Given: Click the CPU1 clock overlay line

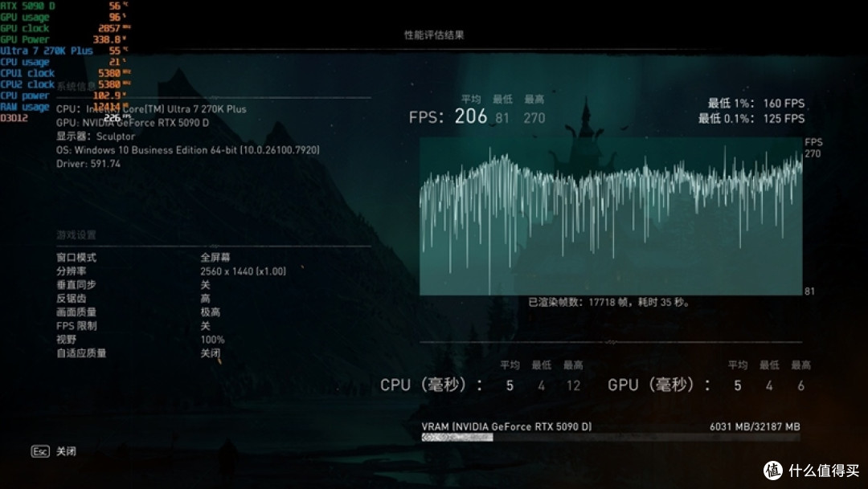Looking at the screenshot, I should [x=65, y=73].
